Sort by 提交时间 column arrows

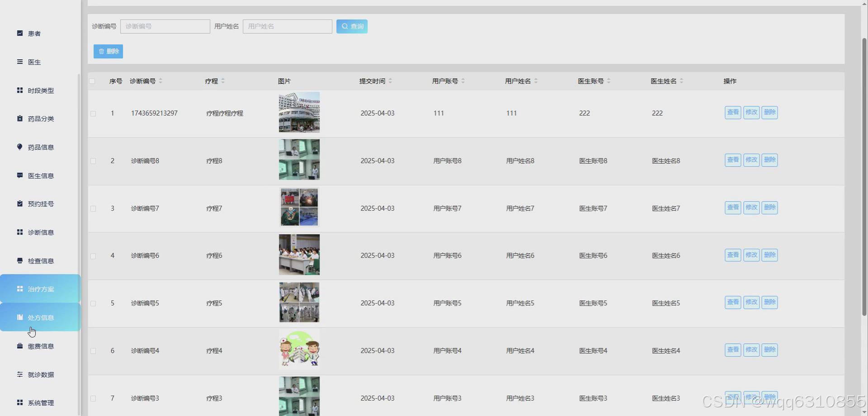(x=390, y=81)
